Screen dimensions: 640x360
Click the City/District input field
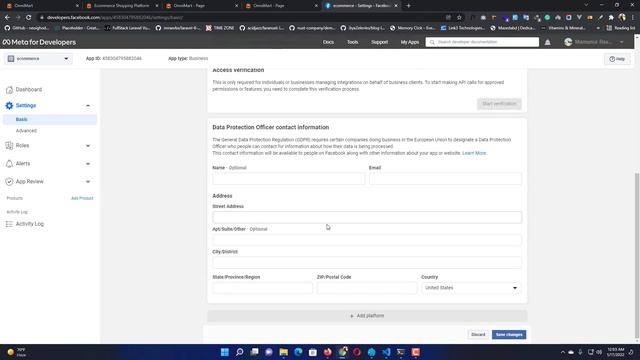pos(367,262)
